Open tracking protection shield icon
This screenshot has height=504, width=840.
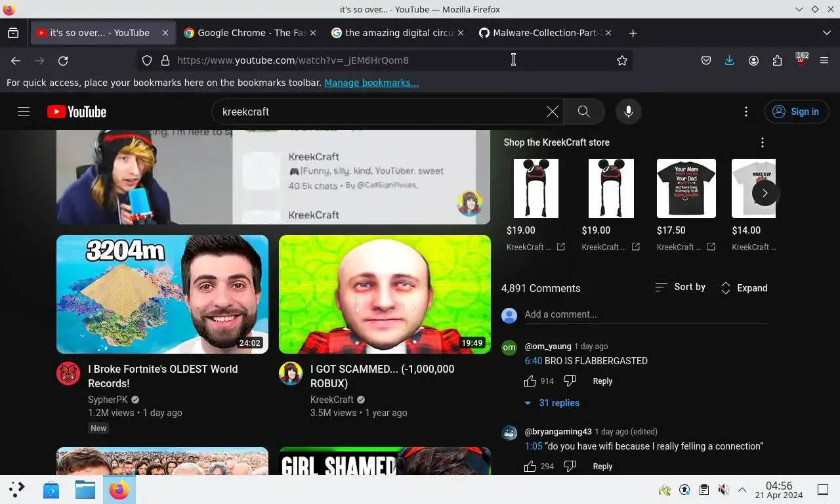(x=147, y=60)
